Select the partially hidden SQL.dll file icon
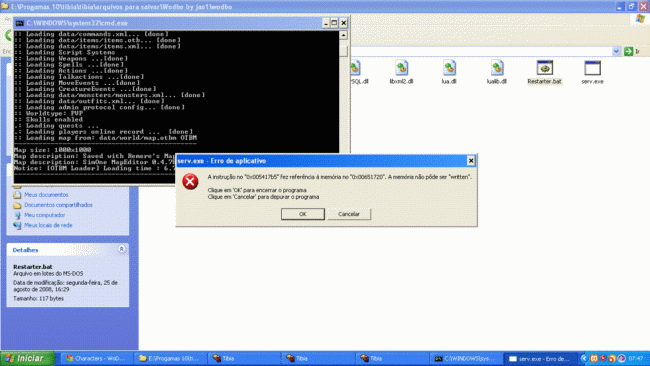Viewport: 650px width, 366px height. (x=356, y=68)
